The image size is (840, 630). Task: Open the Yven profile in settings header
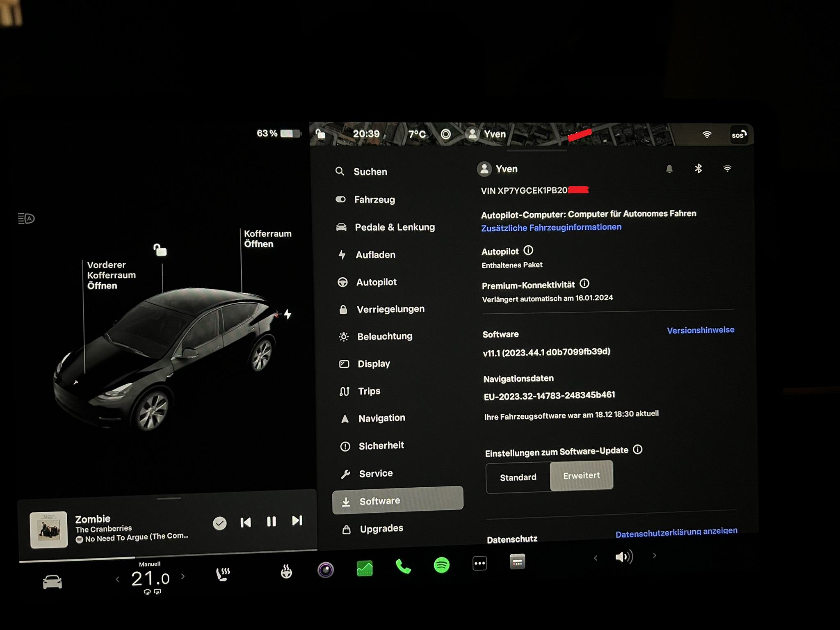click(x=498, y=169)
